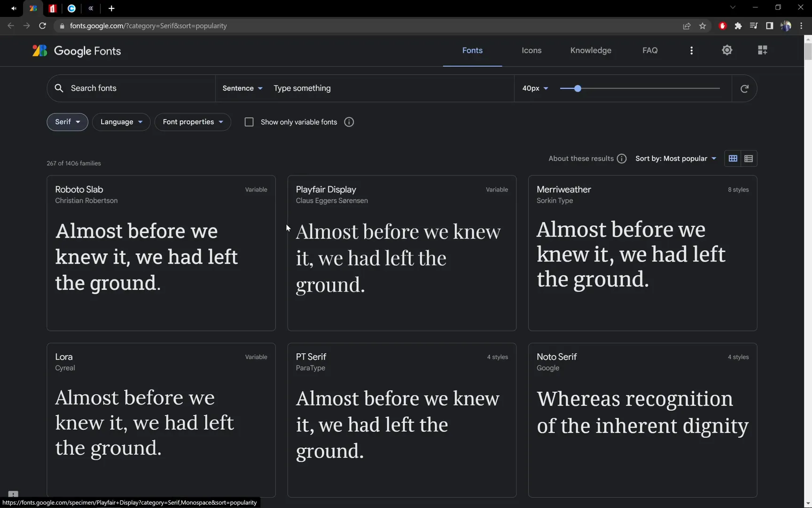
Task: Open the Language filter dropdown
Action: 121,122
